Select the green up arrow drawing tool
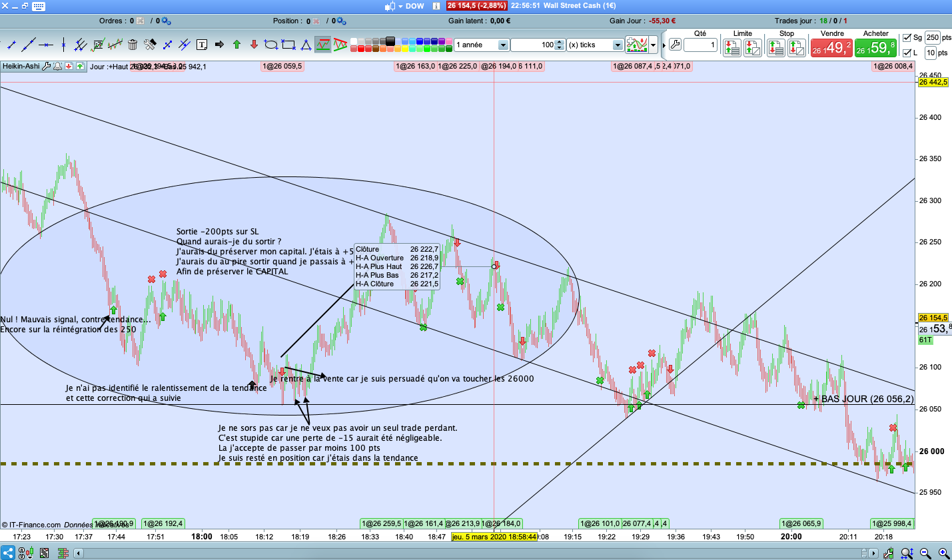952x560 pixels. pos(237,45)
